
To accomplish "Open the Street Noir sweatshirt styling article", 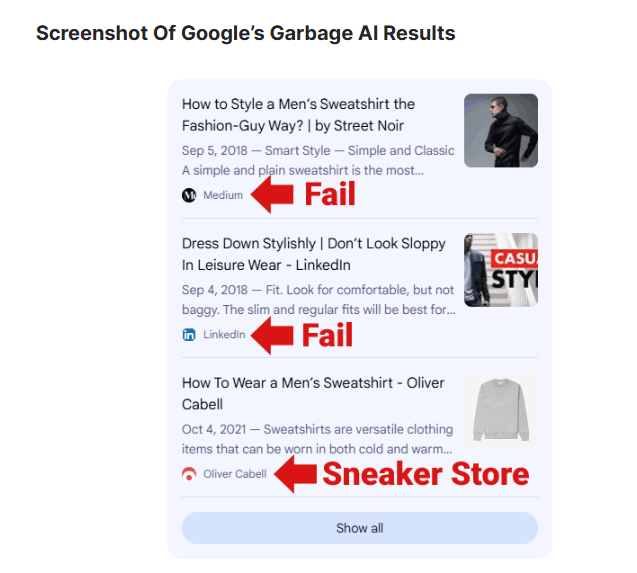I will click(x=298, y=115).
